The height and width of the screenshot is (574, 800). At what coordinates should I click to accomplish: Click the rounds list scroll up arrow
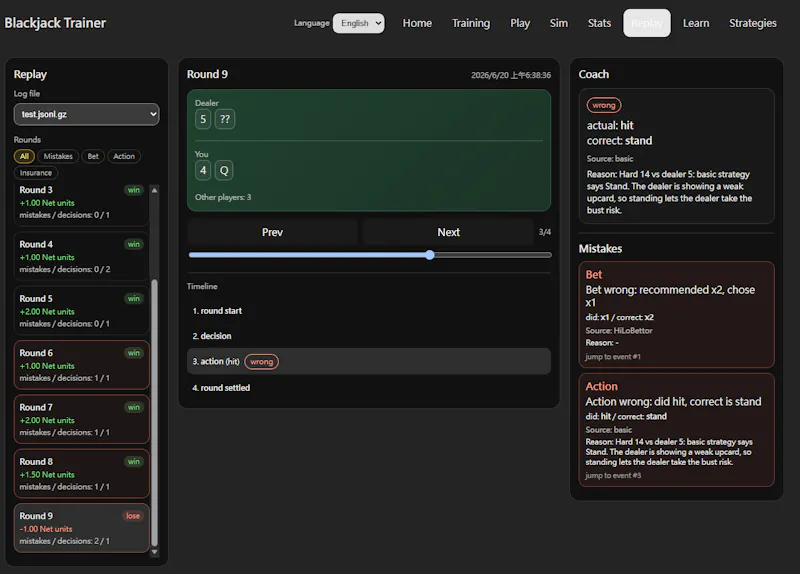(155, 190)
